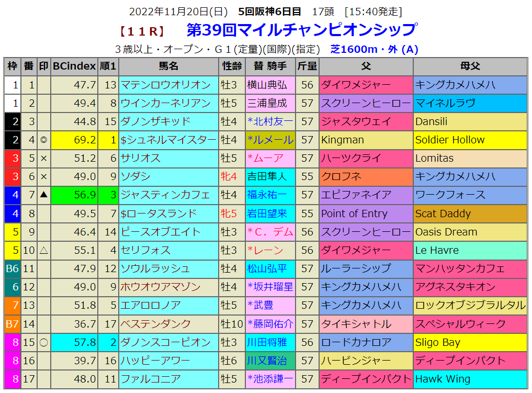Click the B6 frame badge for ソウルラッシュ
532x393 pixels.
[x=13, y=269]
